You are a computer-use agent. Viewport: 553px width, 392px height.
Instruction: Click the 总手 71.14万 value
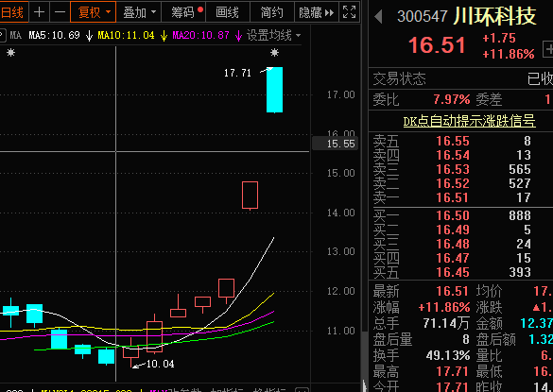(446, 323)
